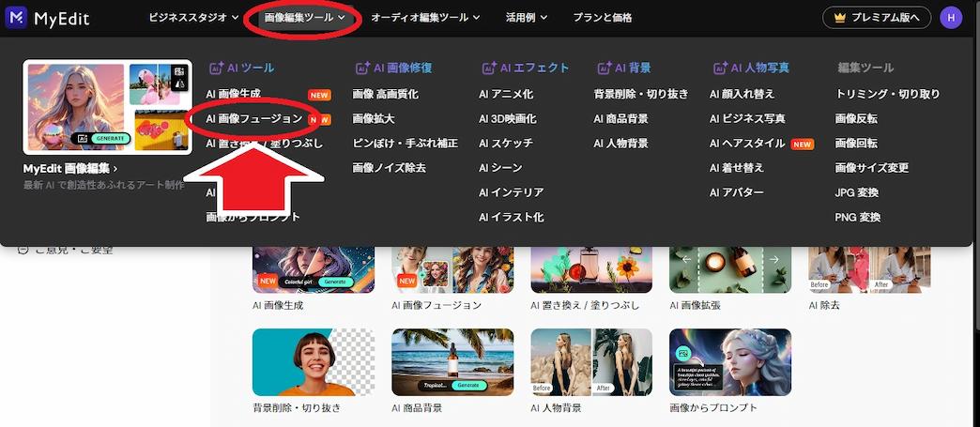Open 背景削除・切り抜き in AI 背景
The image size is (980, 427).
(x=640, y=94)
